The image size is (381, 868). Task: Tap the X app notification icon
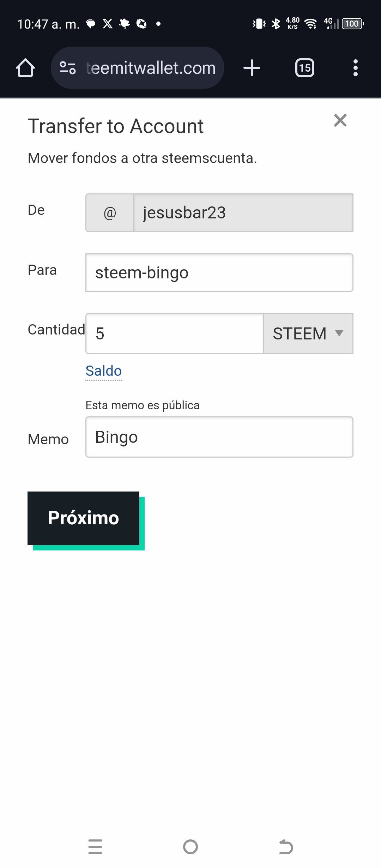coord(108,24)
